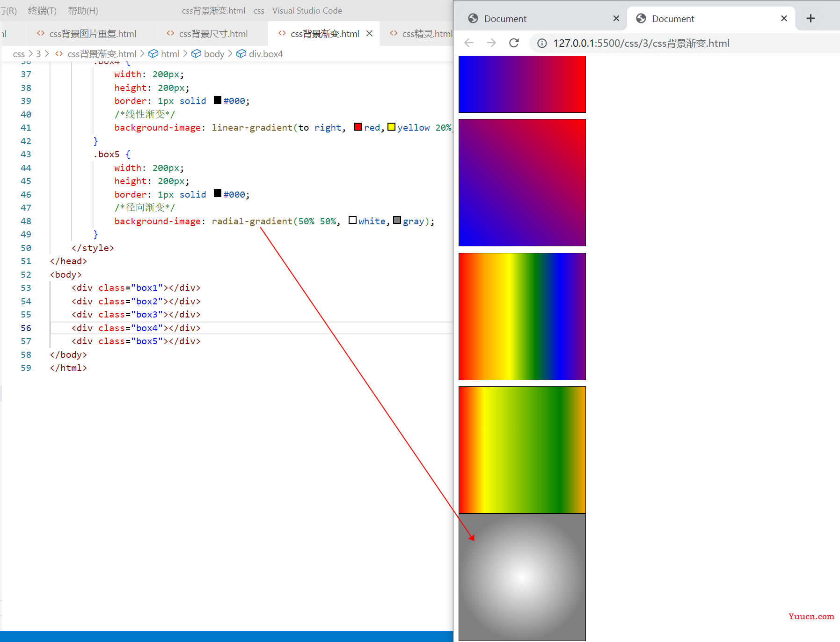Click the red-yellow-green-orange gradient box
Viewport: 840px width, 642px height.
tap(522, 450)
